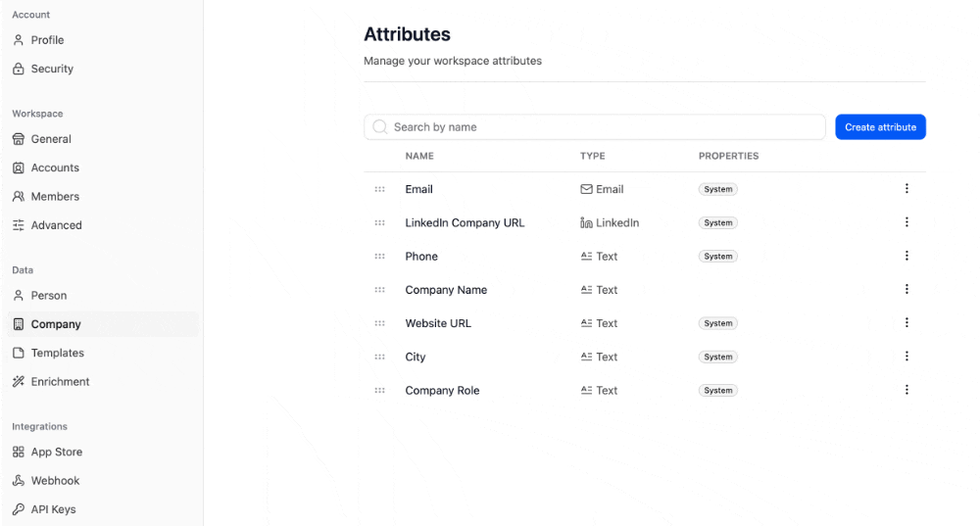980x526 pixels.
Task: Open three-dot menu for Phone attribute
Action: 906,256
